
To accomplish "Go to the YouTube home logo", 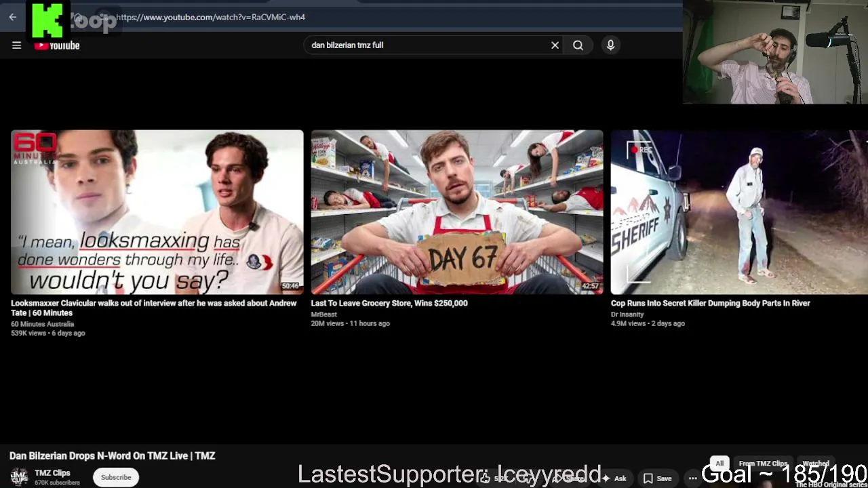I will pos(57,45).
